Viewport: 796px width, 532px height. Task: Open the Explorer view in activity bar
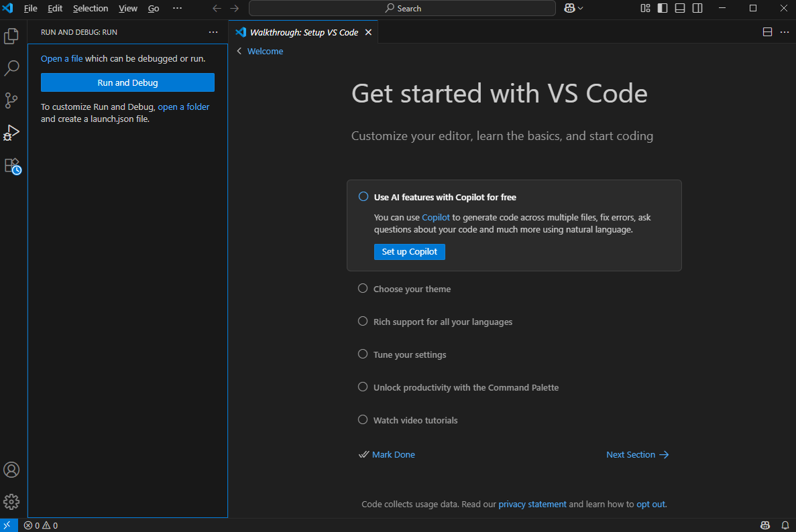[11, 36]
